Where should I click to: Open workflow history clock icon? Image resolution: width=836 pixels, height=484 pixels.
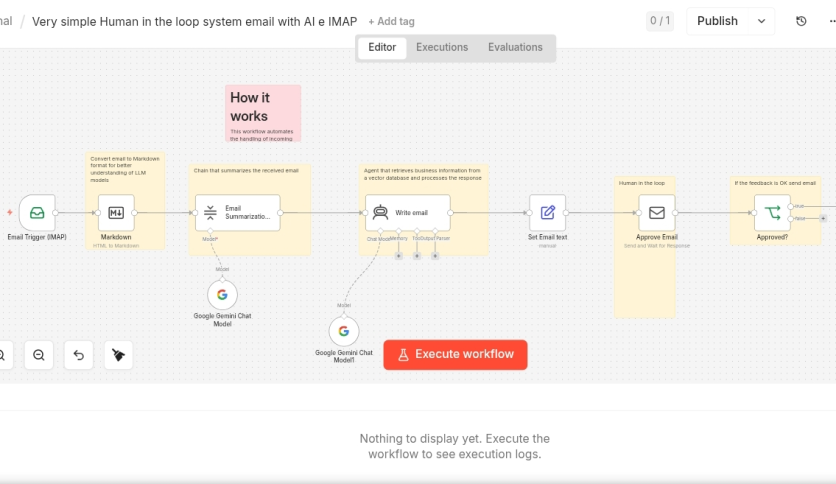[x=801, y=21]
